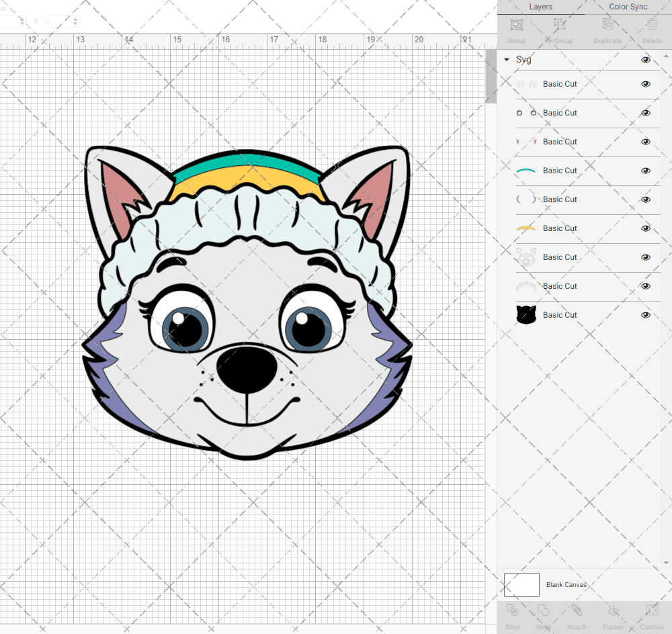This screenshot has height=634, width=672.
Task: Click the layers panel scroll down arrow
Action: coord(665,563)
